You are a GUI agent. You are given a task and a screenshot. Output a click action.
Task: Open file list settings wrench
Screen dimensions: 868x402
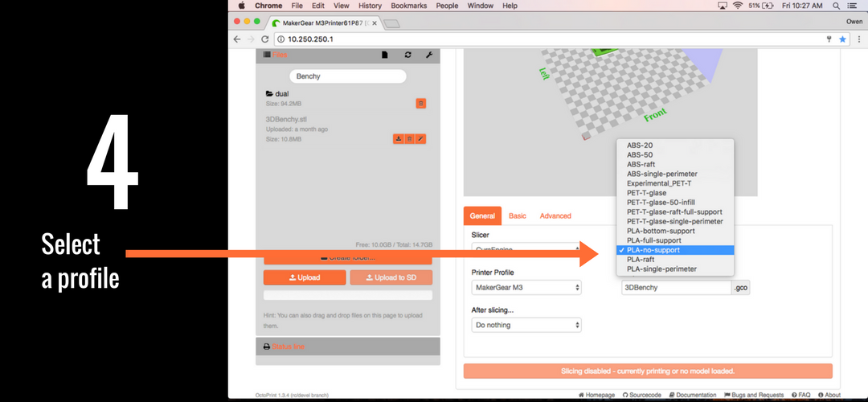(x=429, y=55)
